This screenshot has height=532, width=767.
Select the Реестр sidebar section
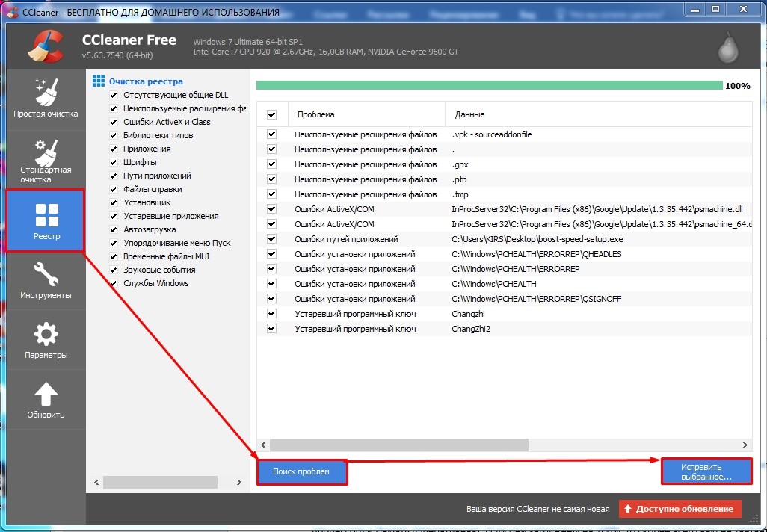coord(46,220)
